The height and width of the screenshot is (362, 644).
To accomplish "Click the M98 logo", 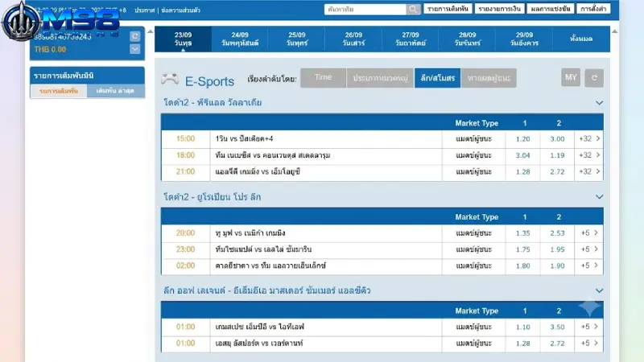I will [61, 20].
